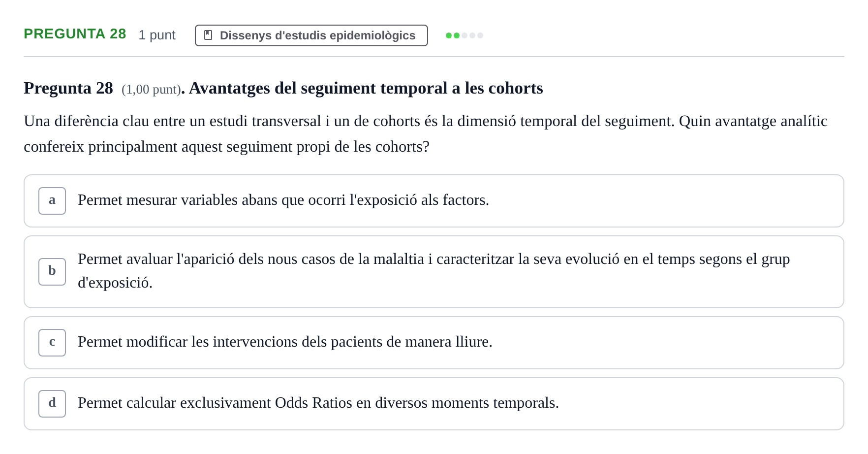Choose option about measuring variables before exposure
Image resolution: width=868 pixels, height=454 pixels.
click(434, 201)
